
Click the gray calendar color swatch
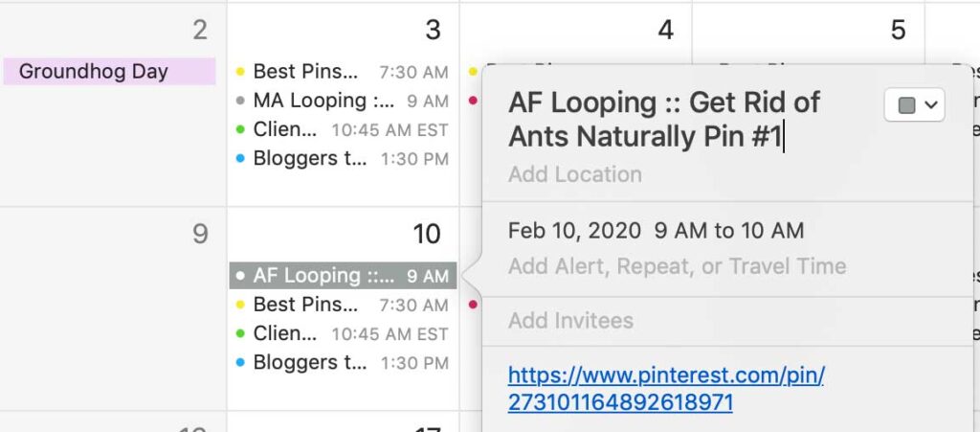[x=906, y=105]
